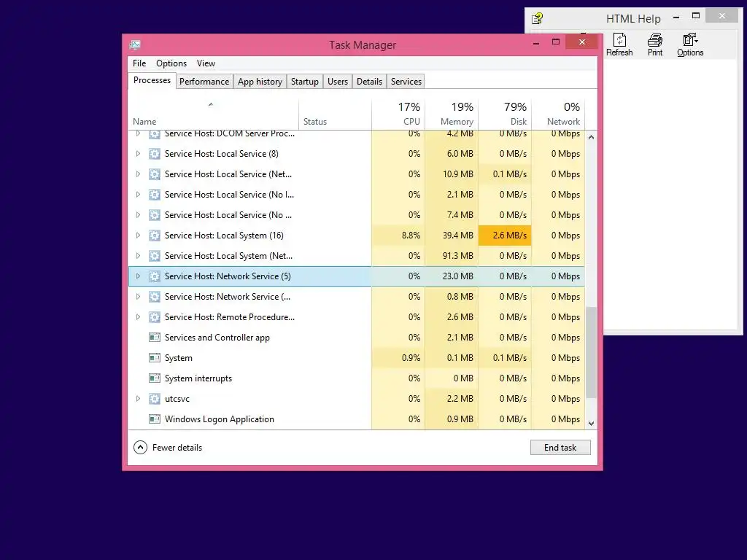Expand Service Host: Local Service (No I...

[138, 194]
